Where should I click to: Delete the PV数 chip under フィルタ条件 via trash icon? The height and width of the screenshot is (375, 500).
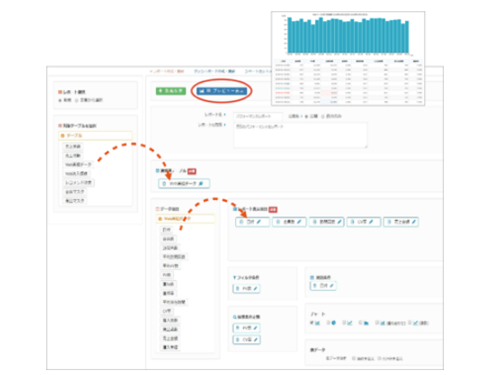238,288
